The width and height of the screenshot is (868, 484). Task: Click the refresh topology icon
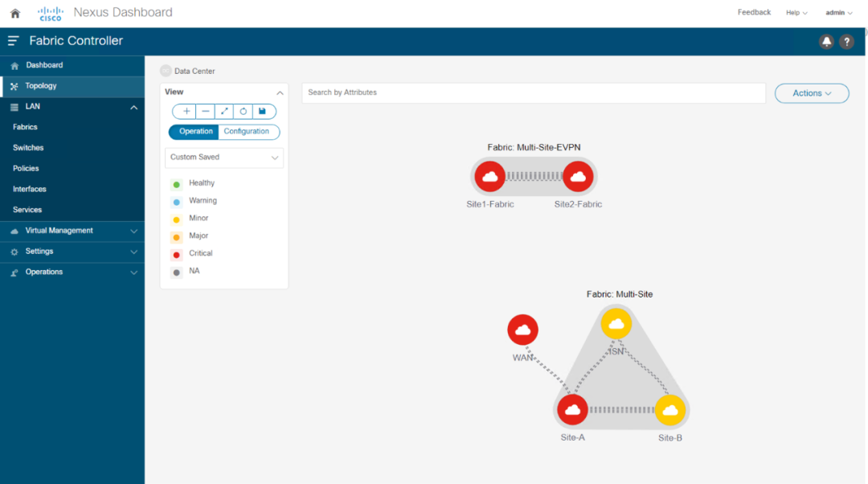[x=243, y=111]
